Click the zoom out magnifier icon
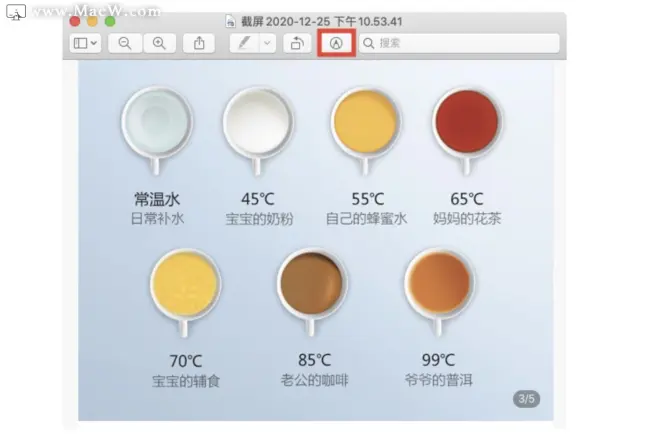 [125, 43]
